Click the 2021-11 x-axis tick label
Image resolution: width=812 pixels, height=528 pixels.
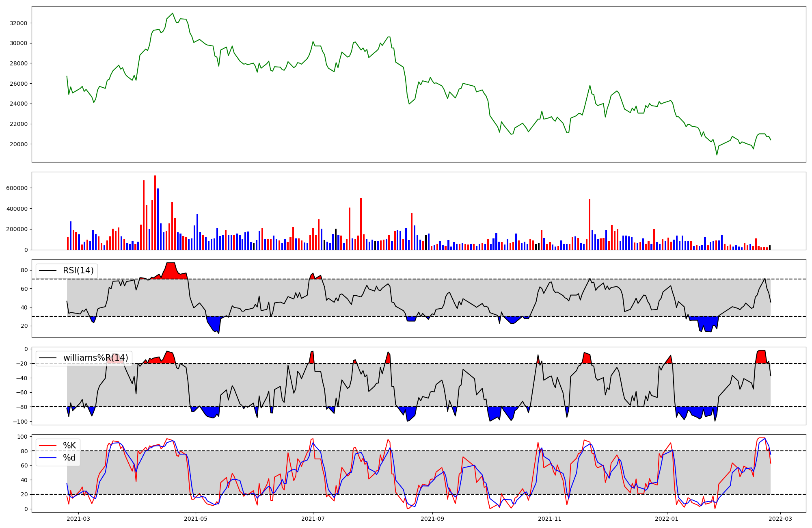[x=550, y=519]
